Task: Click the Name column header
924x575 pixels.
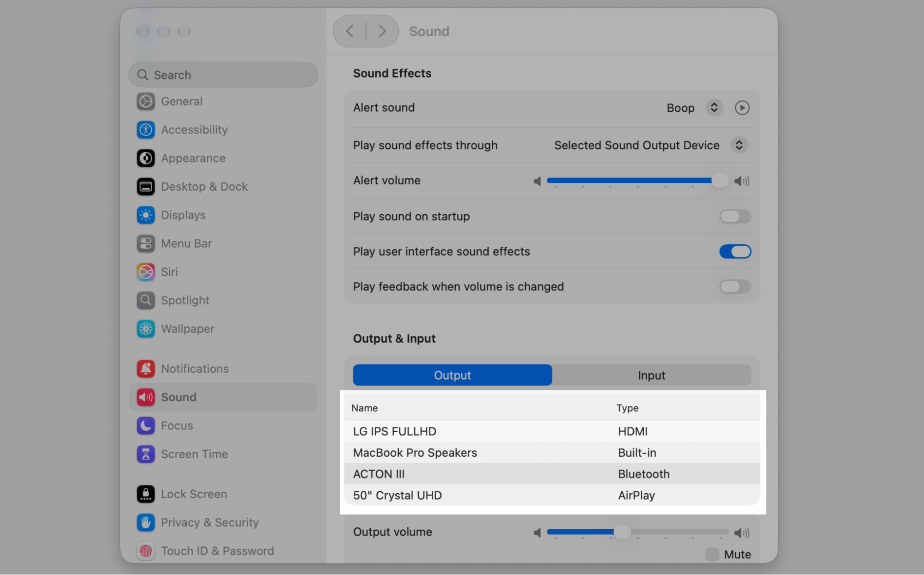Action: click(364, 408)
